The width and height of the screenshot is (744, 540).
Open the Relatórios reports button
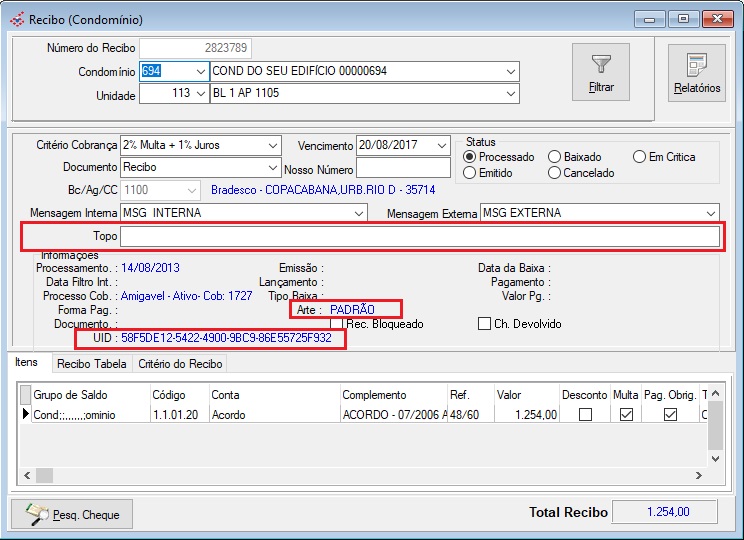(696, 72)
